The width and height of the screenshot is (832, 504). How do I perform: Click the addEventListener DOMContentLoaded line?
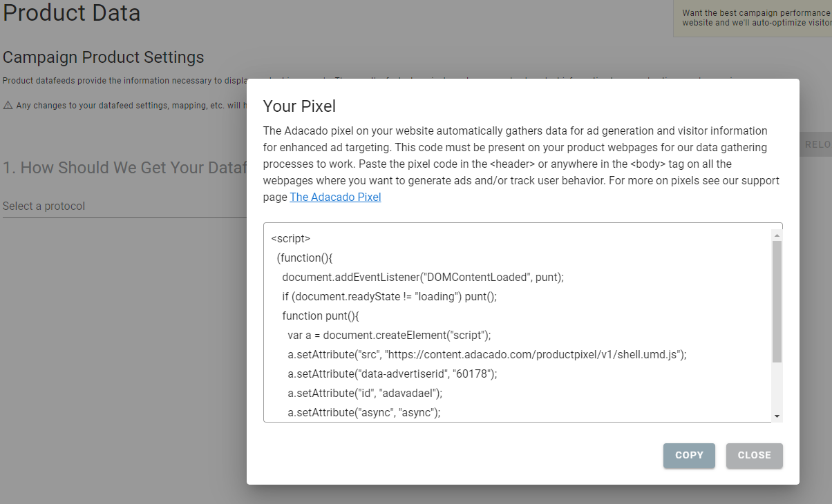click(x=423, y=278)
